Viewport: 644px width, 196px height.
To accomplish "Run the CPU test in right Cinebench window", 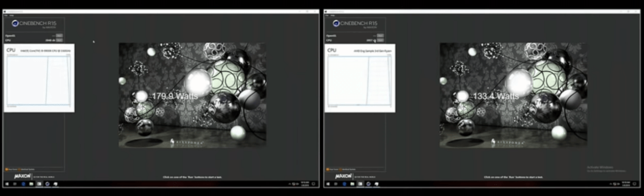I will click(x=380, y=40).
